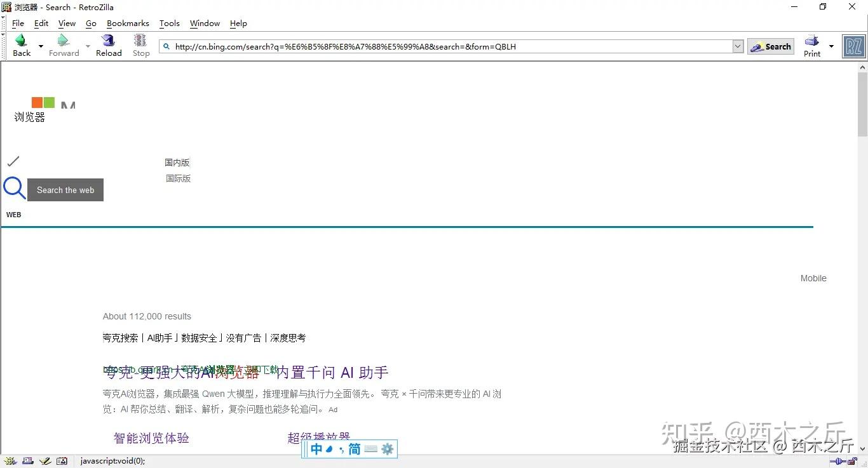
Task: Print the page using the Print icon
Action: 812,46
